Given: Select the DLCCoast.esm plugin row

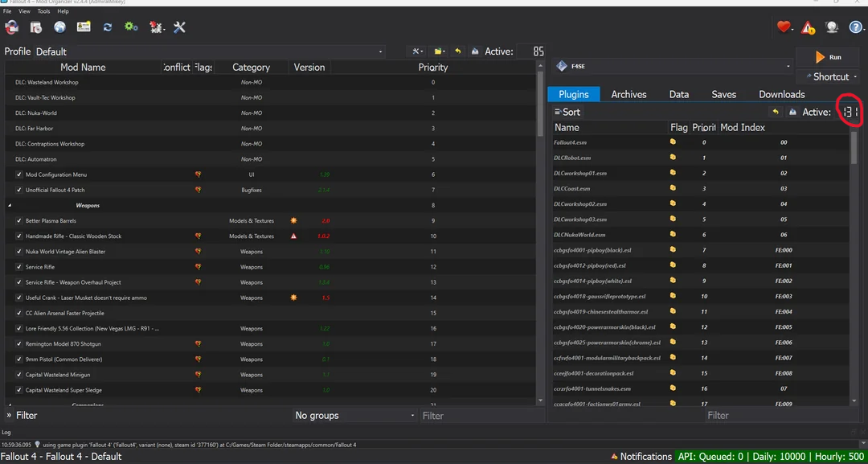Looking at the screenshot, I should tap(702, 189).
